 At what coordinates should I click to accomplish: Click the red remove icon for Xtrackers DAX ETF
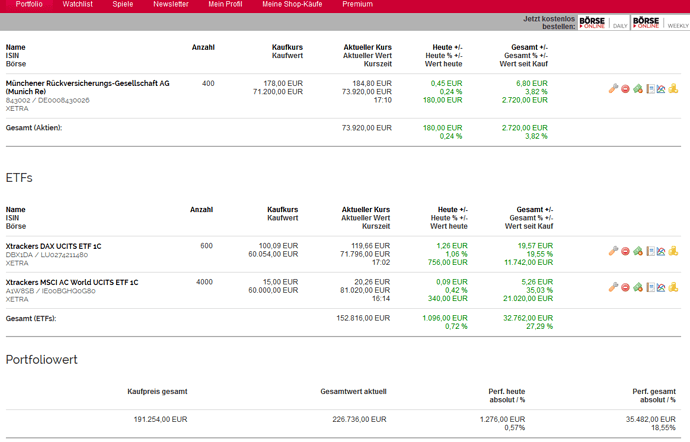tap(625, 252)
